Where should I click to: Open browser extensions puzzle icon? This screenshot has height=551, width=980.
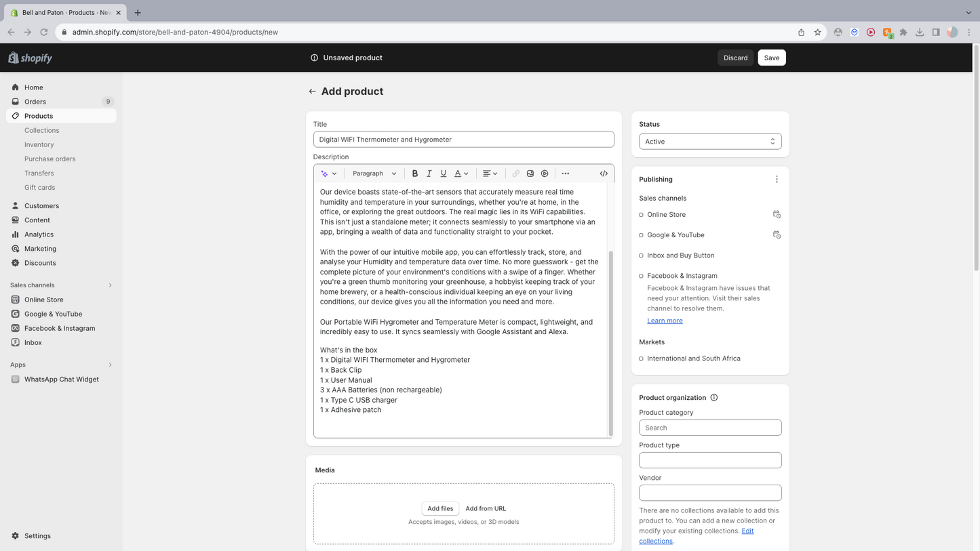(x=903, y=32)
